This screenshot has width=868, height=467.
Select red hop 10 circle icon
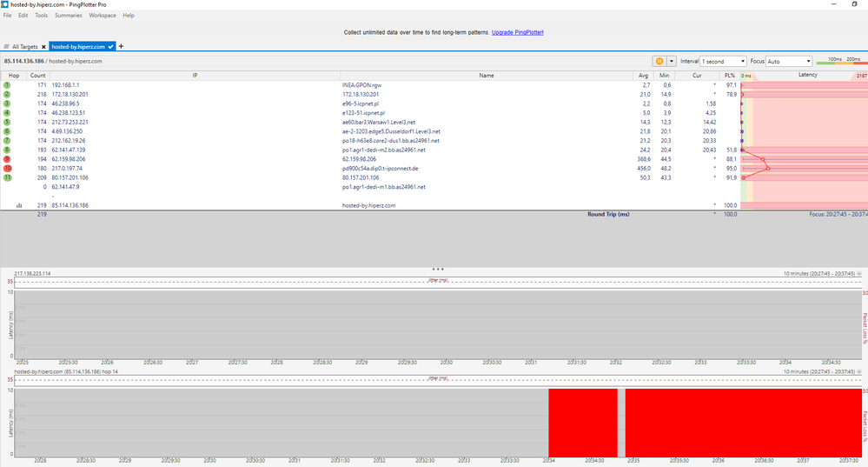click(x=7, y=169)
